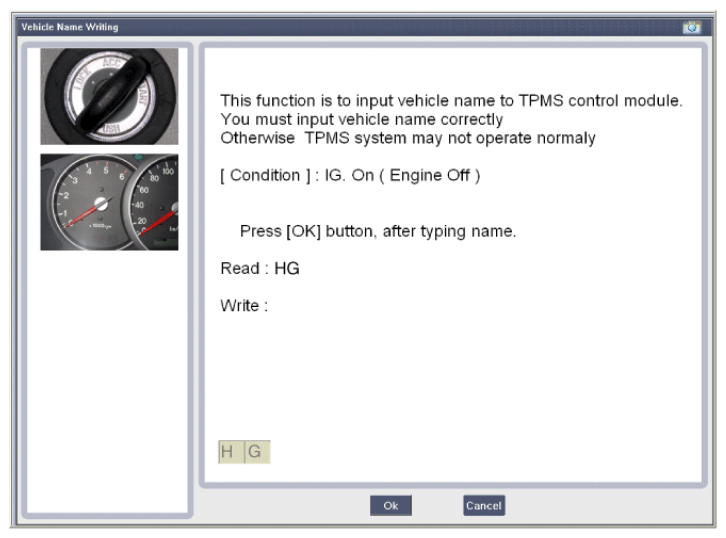Screen dimensions: 726x538
Task: Click the 'Write :' label
Action: pyautogui.click(x=244, y=306)
